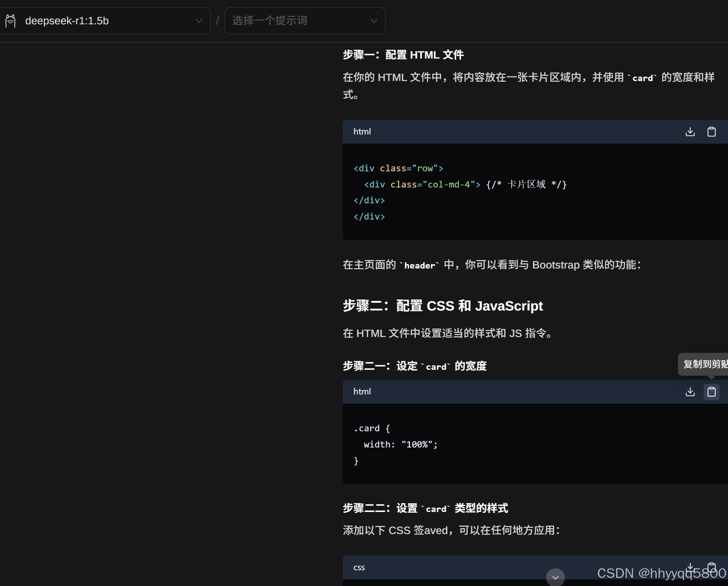Click the inline header code text
Viewport: 728px width, 586px height.
419,266
